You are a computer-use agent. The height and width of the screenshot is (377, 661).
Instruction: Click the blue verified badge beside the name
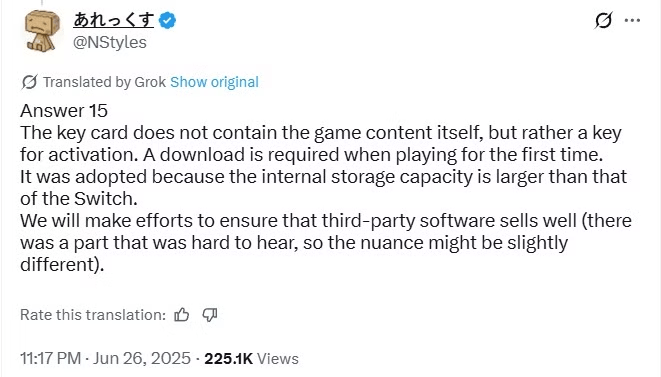pyautogui.click(x=167, y=20)
